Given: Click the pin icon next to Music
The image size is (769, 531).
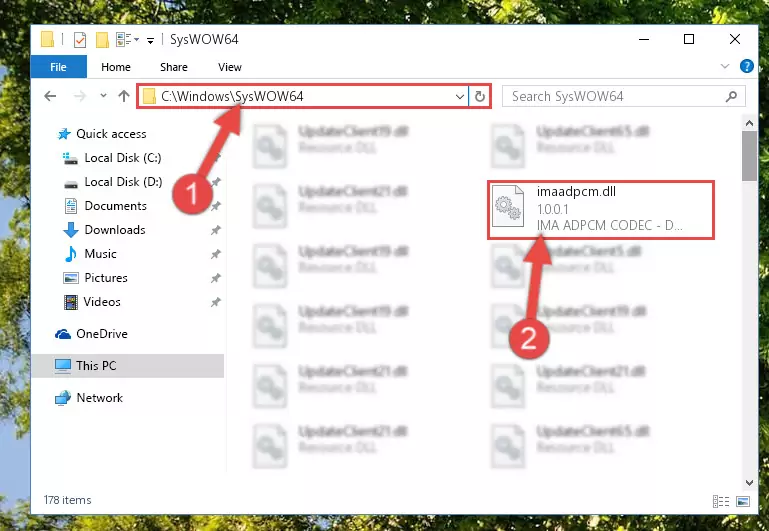Looking at the screenshot, I should (x=215, y=254).
